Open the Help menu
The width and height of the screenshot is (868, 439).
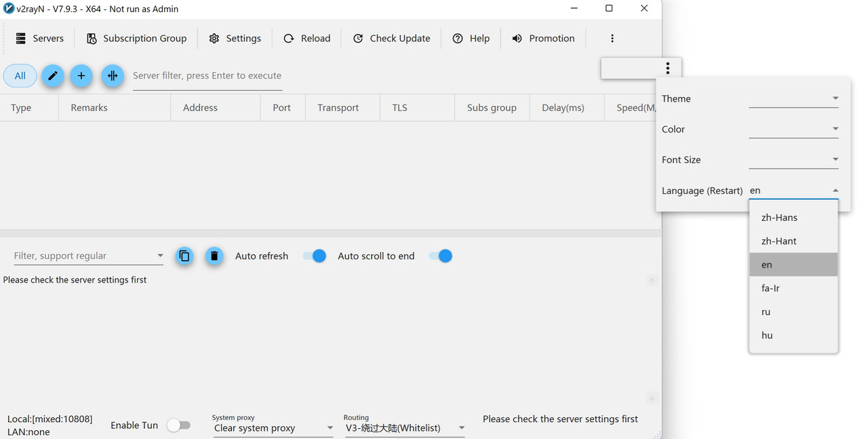[x=471, y=39]
